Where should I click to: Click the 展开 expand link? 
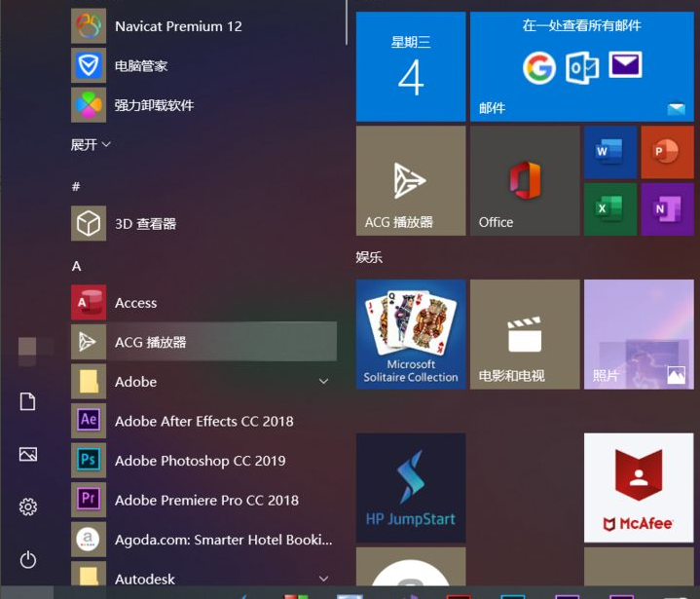click(91, 144)
